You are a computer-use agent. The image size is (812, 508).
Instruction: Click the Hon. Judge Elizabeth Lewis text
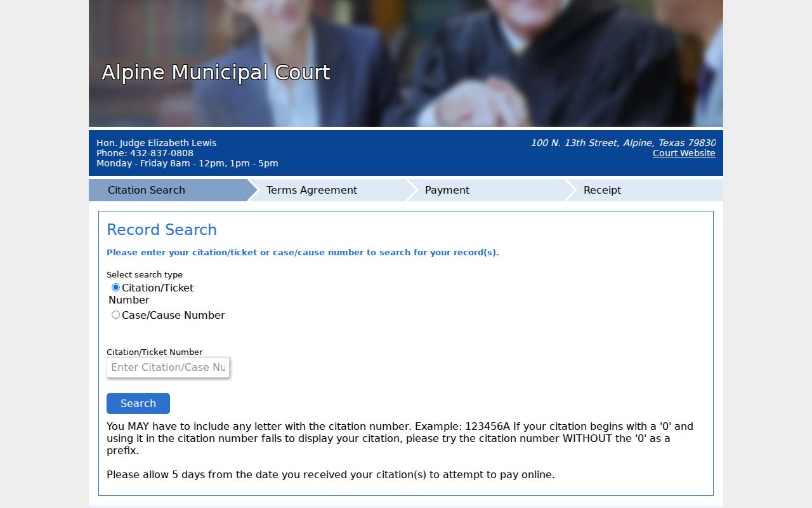click(157, 143)
